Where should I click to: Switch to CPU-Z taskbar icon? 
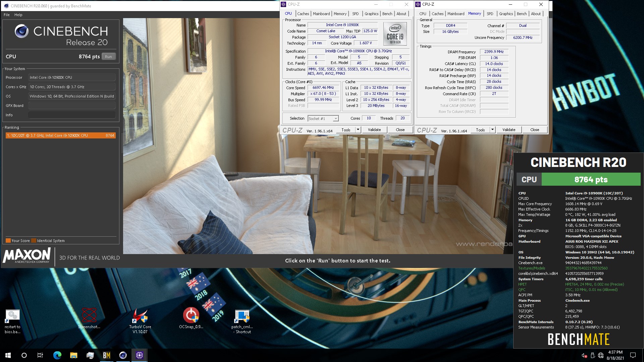click(139, 355)
